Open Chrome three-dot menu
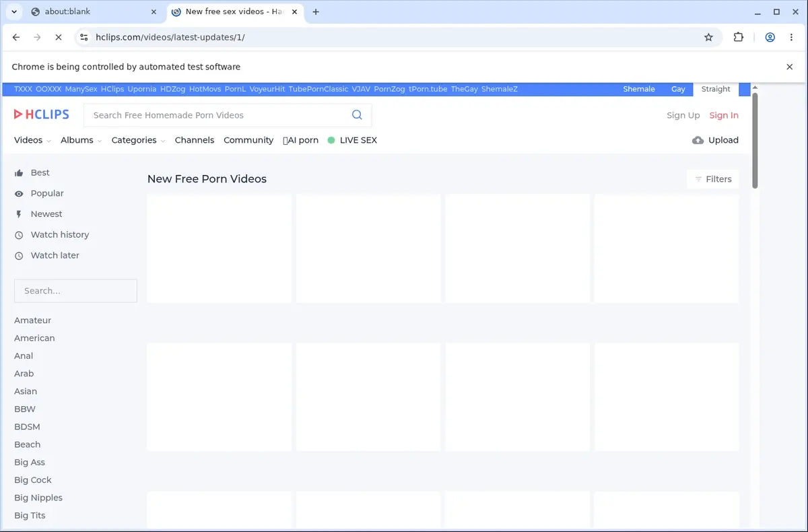Image resolution: width=808 pixels, height=532 pixels. [x=792, y=37]
